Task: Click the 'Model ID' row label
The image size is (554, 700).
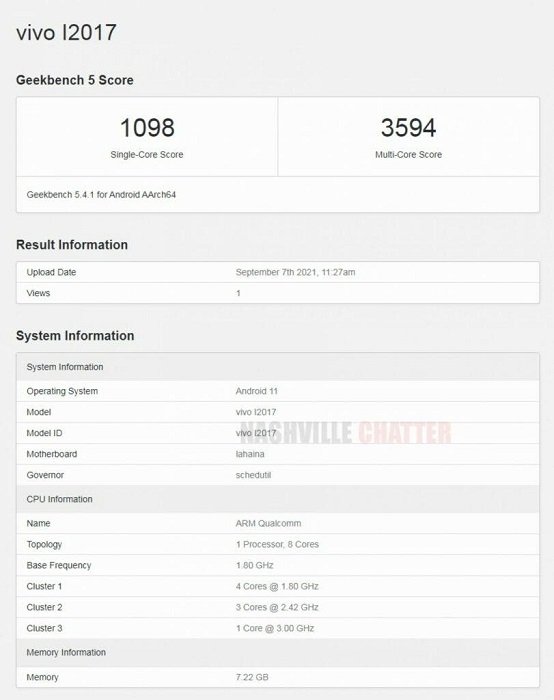Action: [44, 433]
